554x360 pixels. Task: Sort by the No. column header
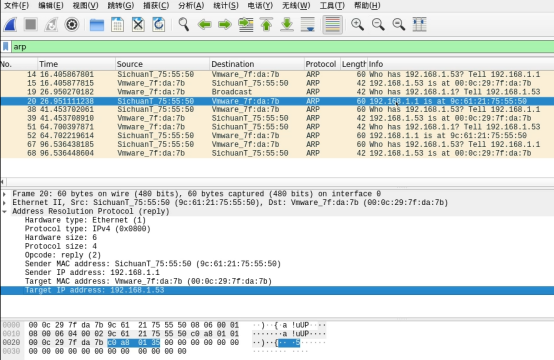pos(19,64)
